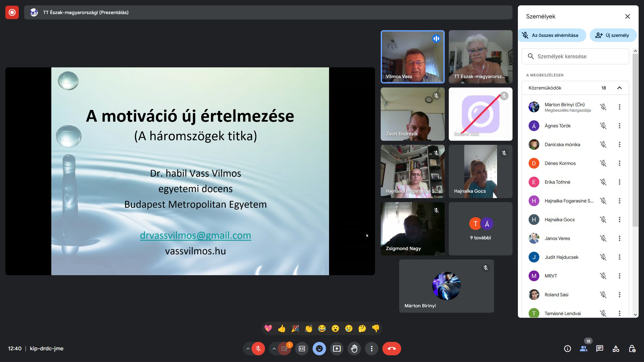Toggle the camera button

(x=284, y=349)
